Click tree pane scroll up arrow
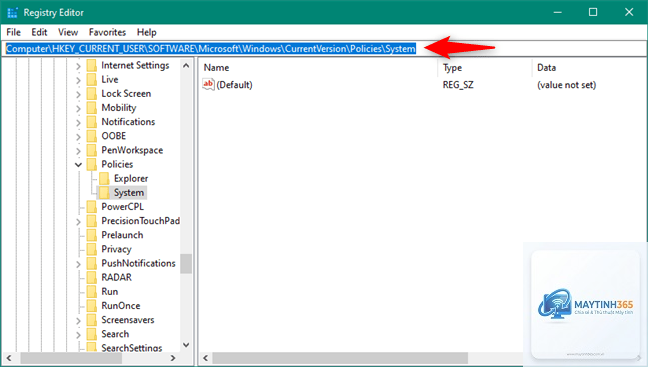Screen dimensions: 648x367 click(x=186, y=65)
